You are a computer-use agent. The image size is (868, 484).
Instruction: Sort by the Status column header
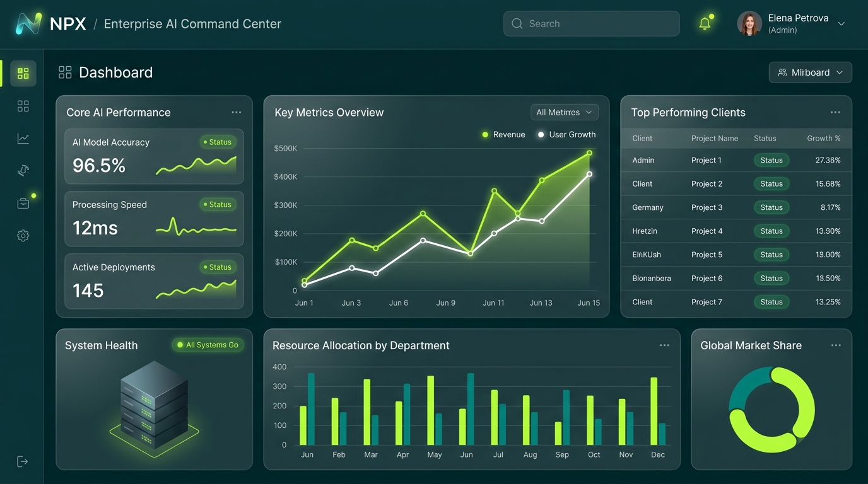(765, 138)
